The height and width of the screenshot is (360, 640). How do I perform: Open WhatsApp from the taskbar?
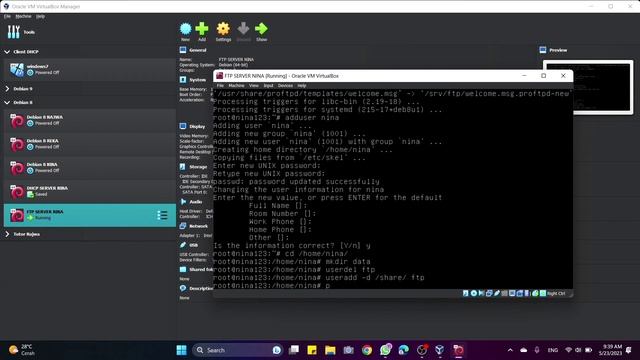[x=385, y=350]
